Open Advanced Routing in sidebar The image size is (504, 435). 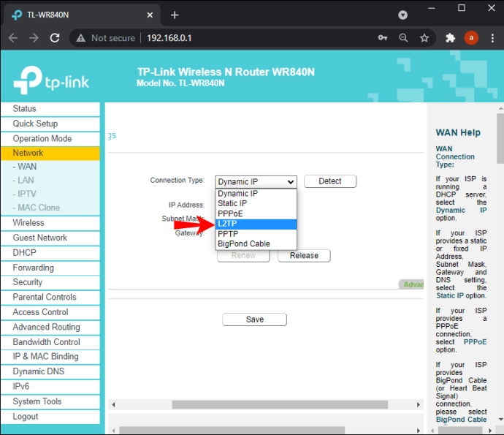pyautogui.click(x=50, y=328)
